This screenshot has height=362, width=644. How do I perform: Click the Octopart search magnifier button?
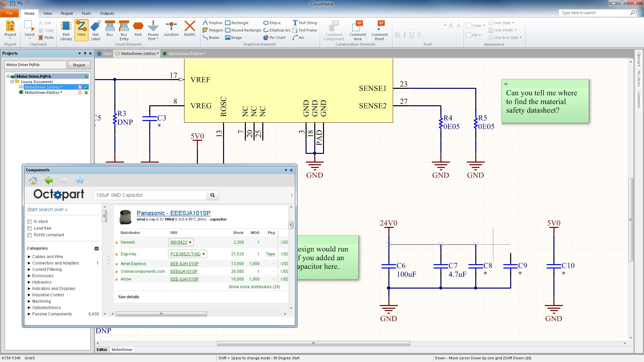click(213, 195)
